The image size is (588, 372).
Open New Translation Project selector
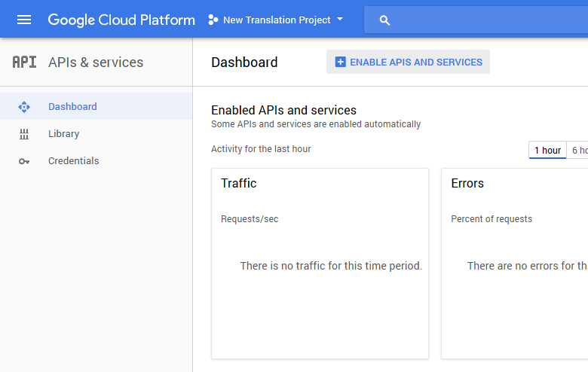(276, 20)
